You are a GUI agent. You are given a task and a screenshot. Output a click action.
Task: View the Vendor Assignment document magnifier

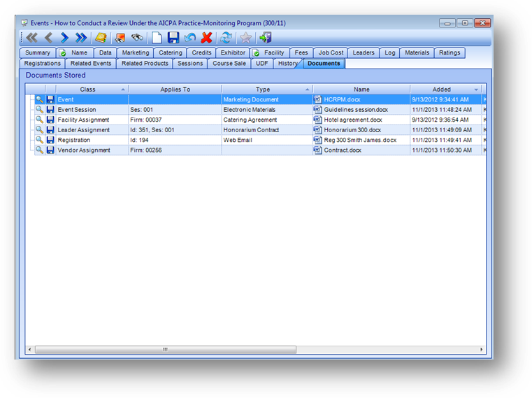[x=39, y=150]
